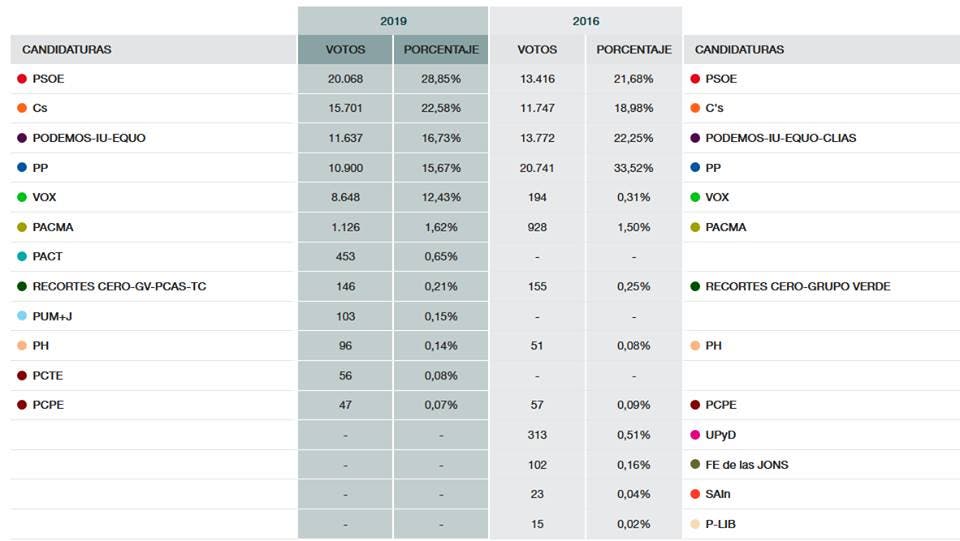This screenshot has width=960, height=541.
Task: Click the green VOX dot in 2019 list
Action: (22, 198)
